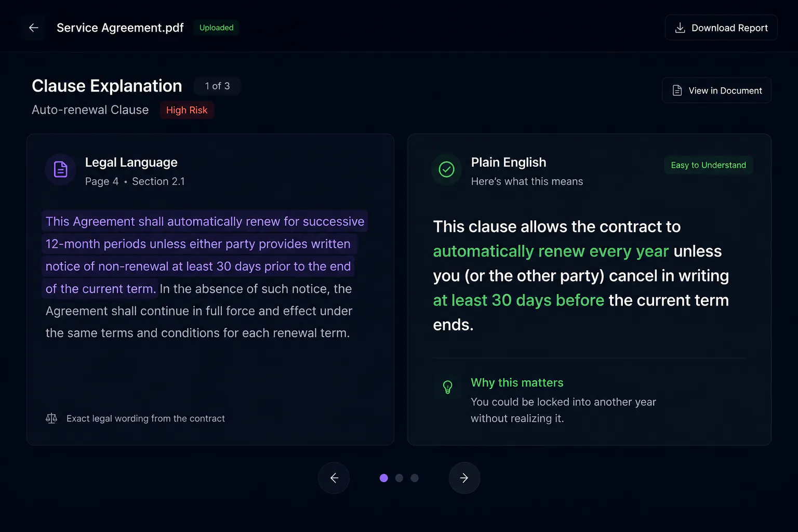The height and width of the screenshot is (532, 798).
Task: Click the High Risk badge
Action: click(x=187, y=110)
